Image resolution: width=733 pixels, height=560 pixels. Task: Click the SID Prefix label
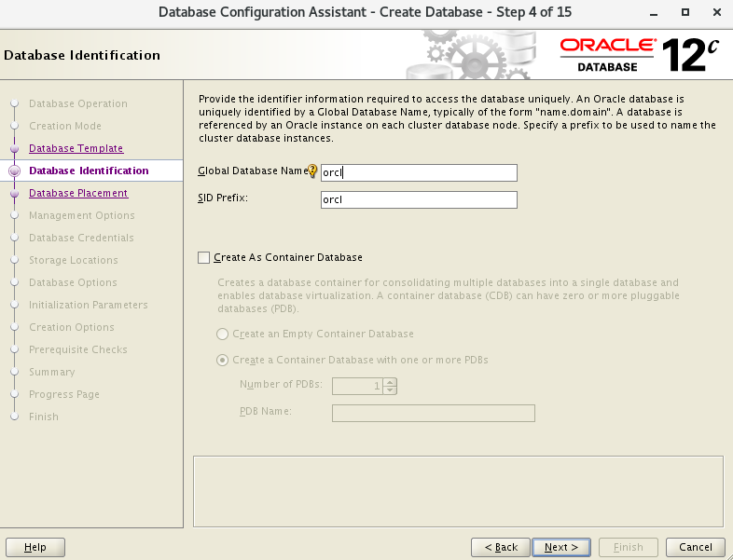pos(223,198)
